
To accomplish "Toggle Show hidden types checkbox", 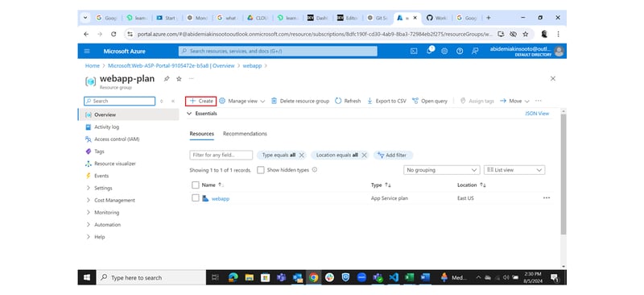I will (260, 170).
